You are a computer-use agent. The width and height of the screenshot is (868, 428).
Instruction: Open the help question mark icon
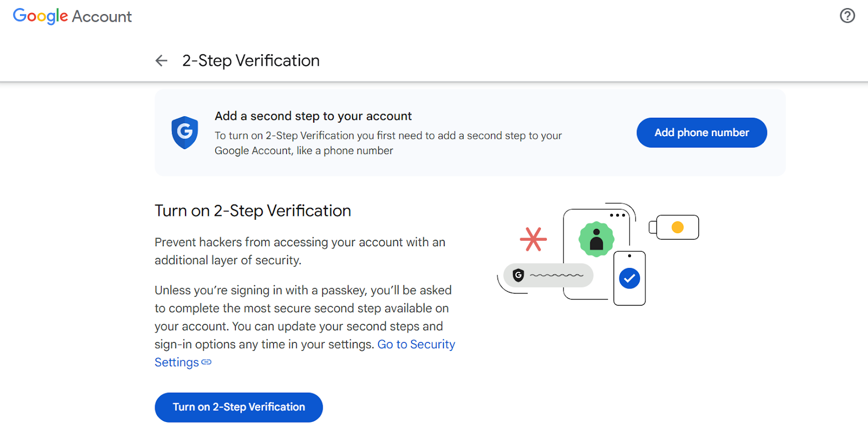847,16
